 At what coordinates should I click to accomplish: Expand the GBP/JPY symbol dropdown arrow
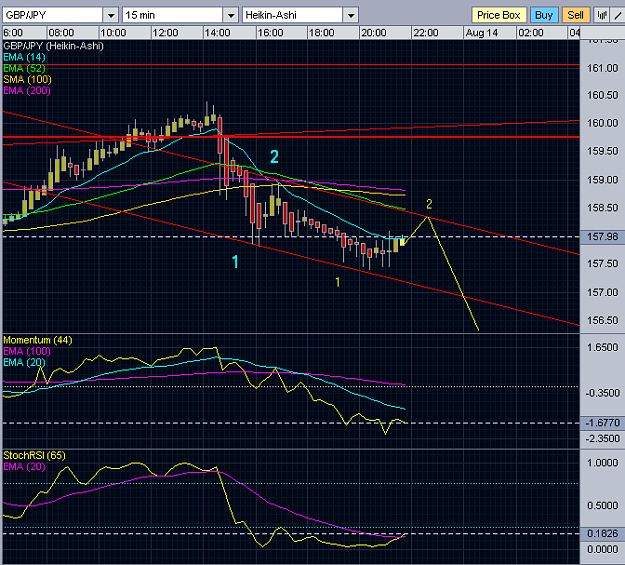111,15
